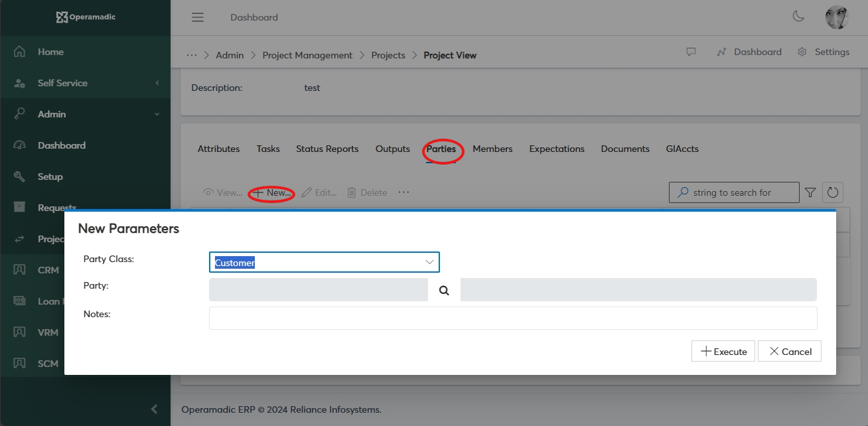Image resolution: width=868 pixels, height=426 pixels.
Task: Open the Party Class dropdown
Action: click(325, 262)
